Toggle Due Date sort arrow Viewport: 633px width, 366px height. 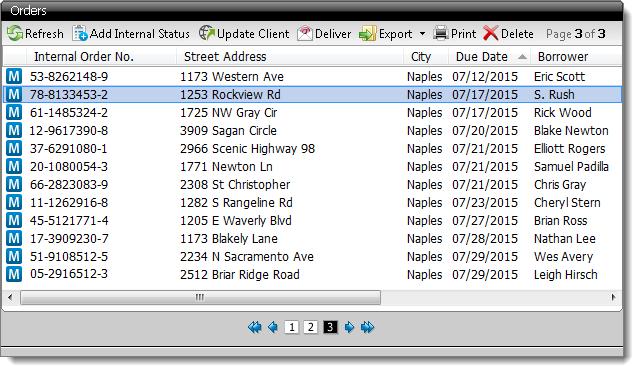coord(522,57)
